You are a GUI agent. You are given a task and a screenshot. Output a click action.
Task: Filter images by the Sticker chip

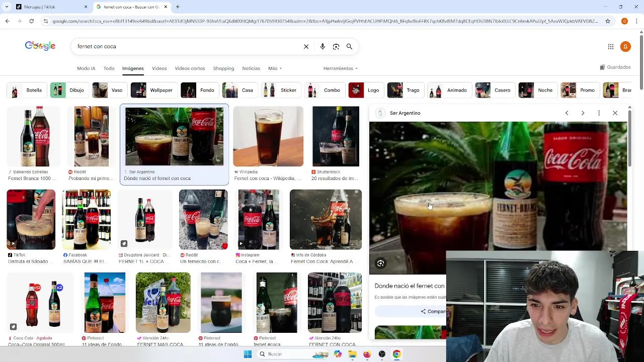pos(281,90)
